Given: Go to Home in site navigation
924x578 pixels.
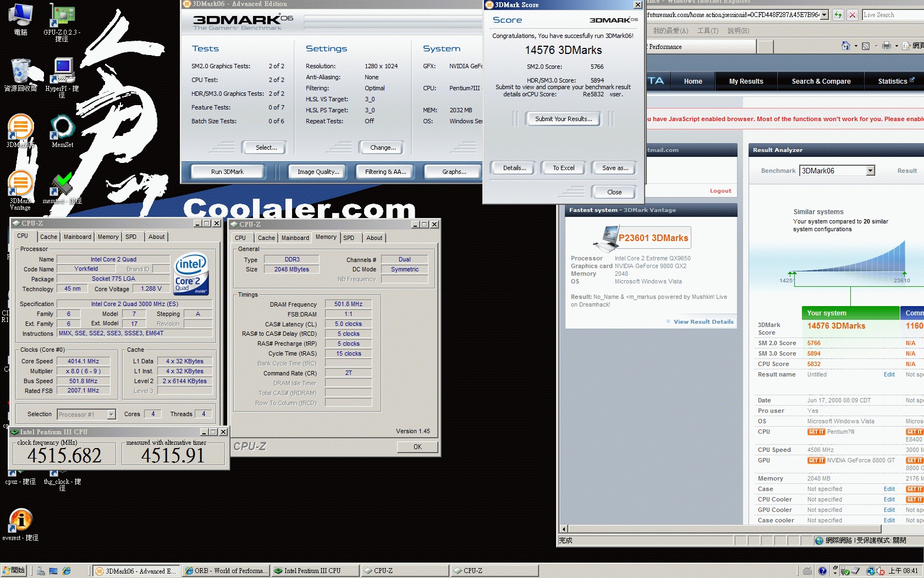Looking at the screenshot, I should 693,81.
